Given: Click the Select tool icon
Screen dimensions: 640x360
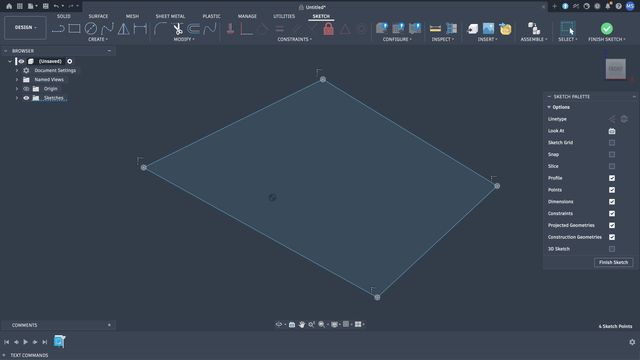Looking at the screenshot, I should coord(567,29).
